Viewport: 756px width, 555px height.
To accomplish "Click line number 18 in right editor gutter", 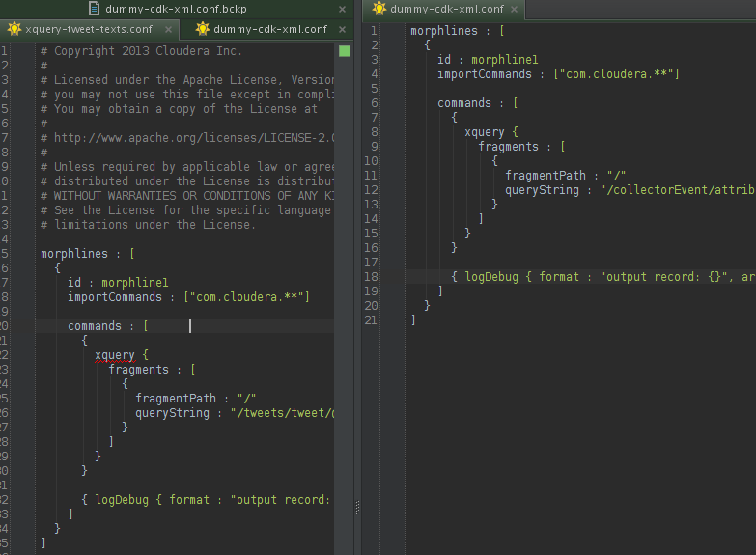I will tap(372, 277).
